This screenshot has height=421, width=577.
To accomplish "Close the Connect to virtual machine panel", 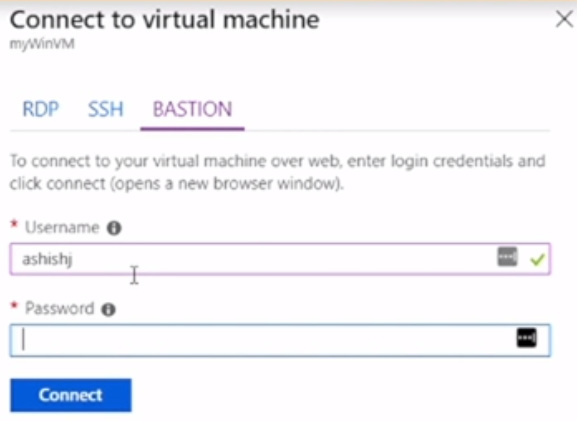I will tap(564, 19).
